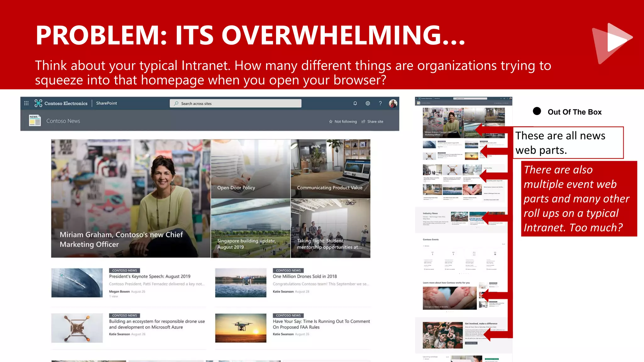Open the Taking flight student mentorship tile
This screenshot has width=644, height=362.
[330, 228]
